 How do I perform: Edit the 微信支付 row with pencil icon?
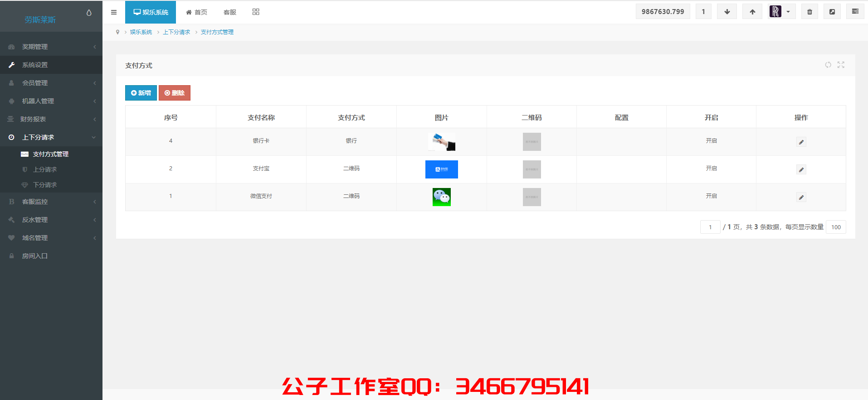click(801, 197)
